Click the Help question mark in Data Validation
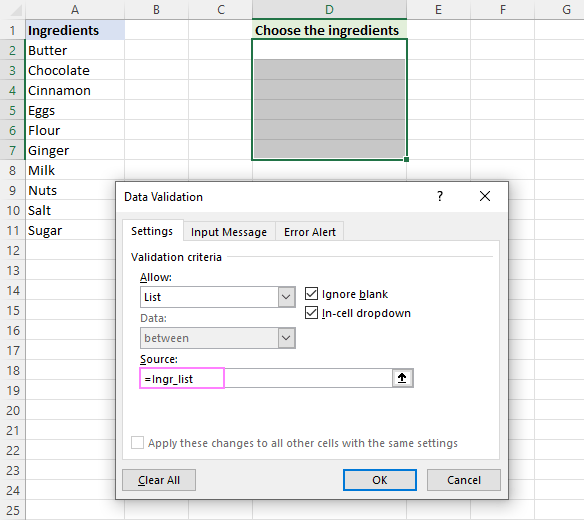The height and width of the screenshot is (520, 584). coord(440,196)
